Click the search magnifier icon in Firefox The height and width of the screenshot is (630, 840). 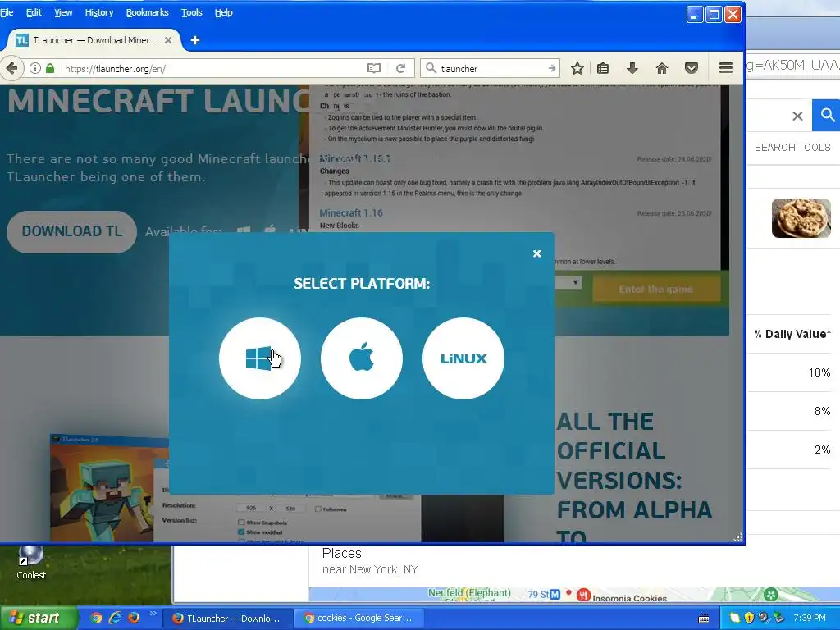430,68
